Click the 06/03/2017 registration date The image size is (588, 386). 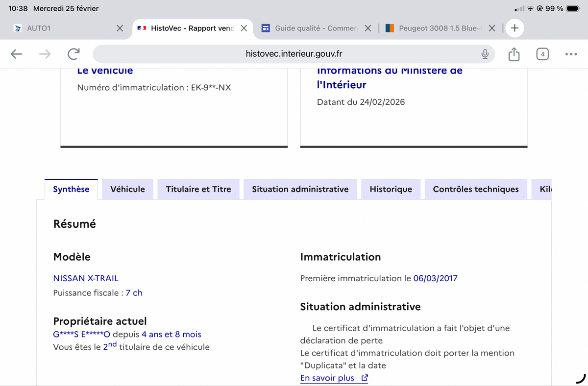point(436,278)
